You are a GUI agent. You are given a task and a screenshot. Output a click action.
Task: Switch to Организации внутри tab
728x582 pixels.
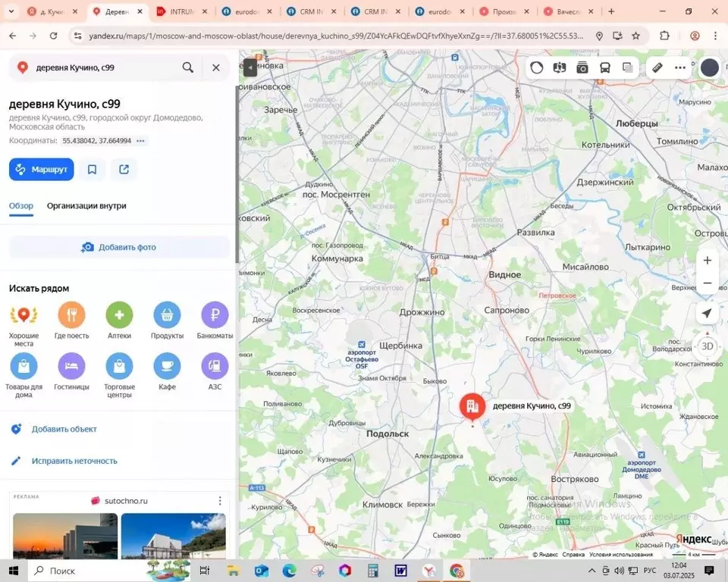(x=86, y=205)
